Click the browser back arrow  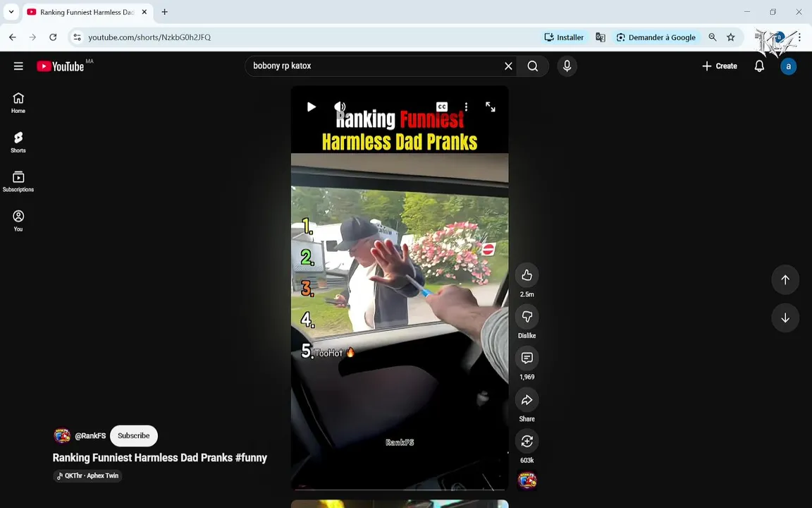[x=13, y=37]
